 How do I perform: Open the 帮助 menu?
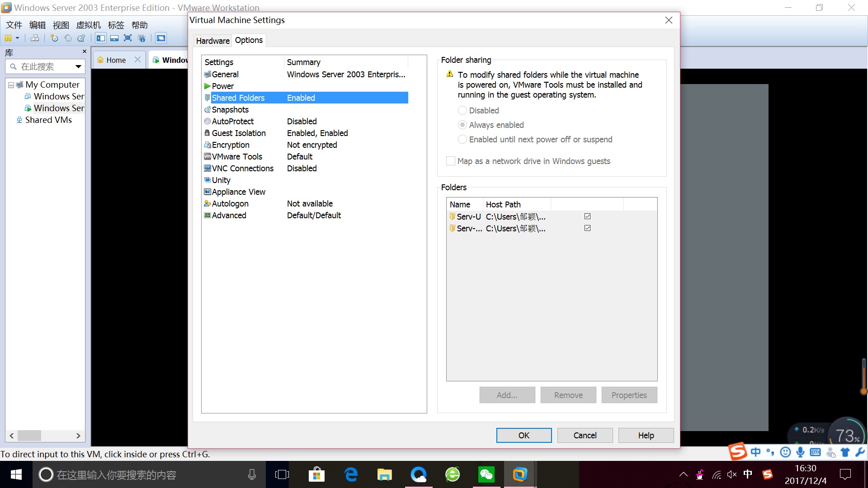140,25
